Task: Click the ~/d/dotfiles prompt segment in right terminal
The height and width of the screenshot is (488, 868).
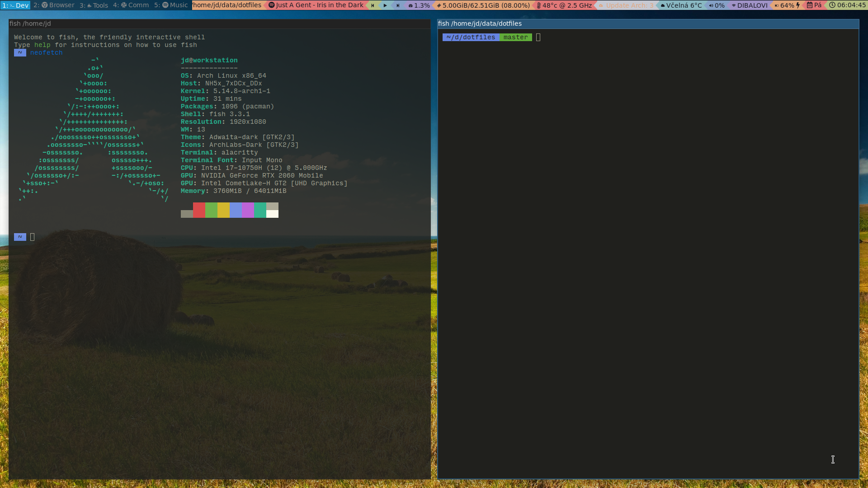Action: pyautogui.click(x=471, y=38)
